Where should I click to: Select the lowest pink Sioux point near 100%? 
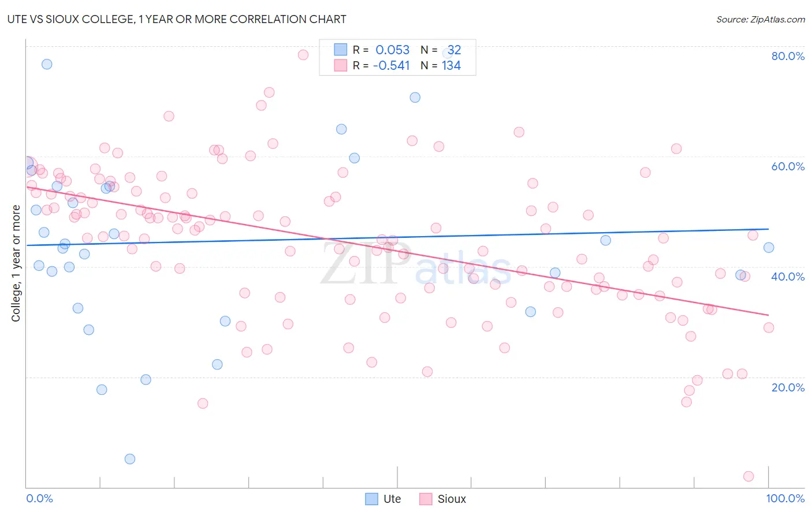tap(748, 476)
